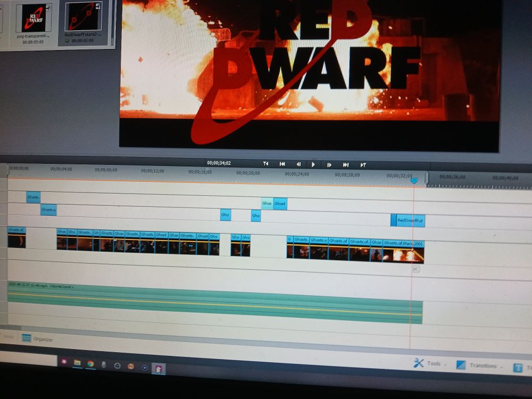This screenshot has height=399, width=532.
Task: Select the blue playhead marker on ruler
Action: (x=414, y=180)
